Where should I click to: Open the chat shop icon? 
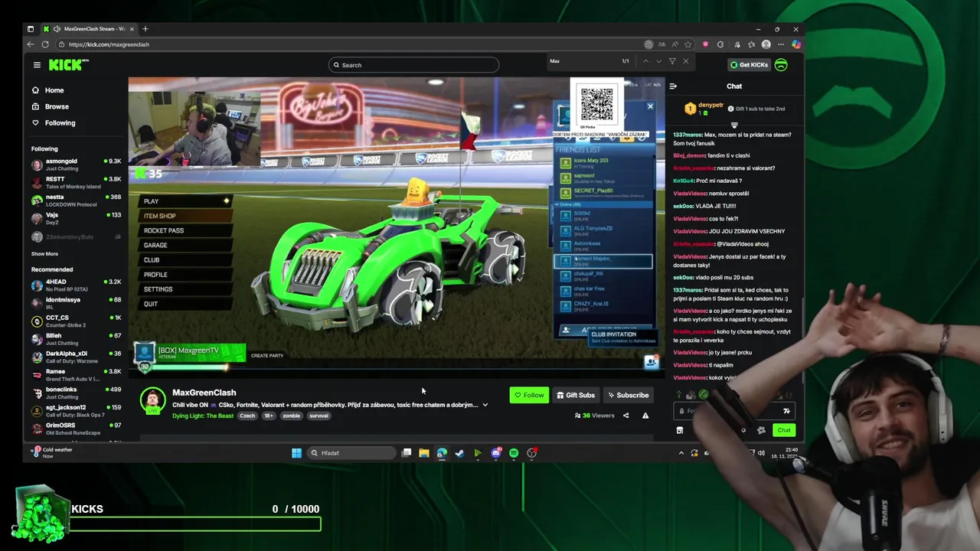pos(680,430)
